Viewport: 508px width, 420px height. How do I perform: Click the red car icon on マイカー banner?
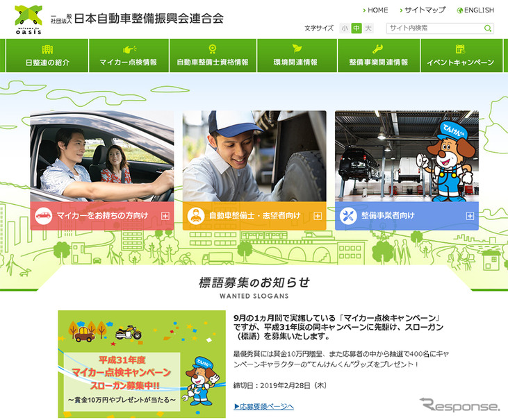43,216
